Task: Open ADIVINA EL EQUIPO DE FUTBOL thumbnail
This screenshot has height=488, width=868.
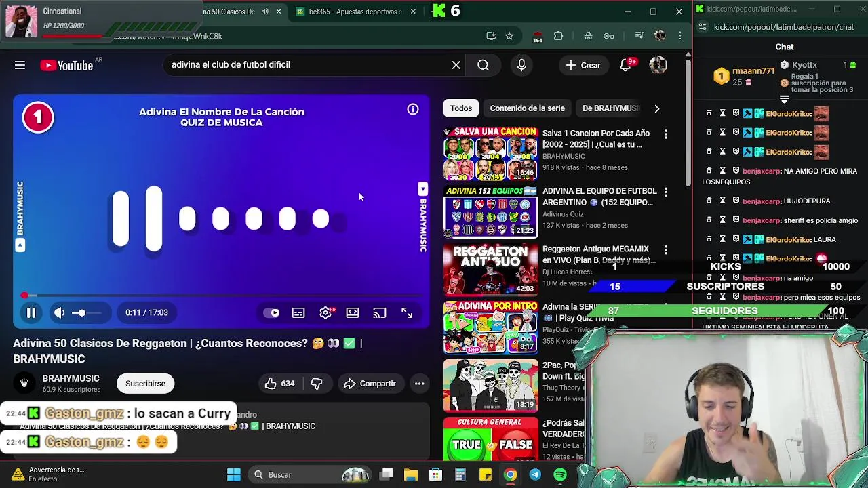Action: coord(490,212)
